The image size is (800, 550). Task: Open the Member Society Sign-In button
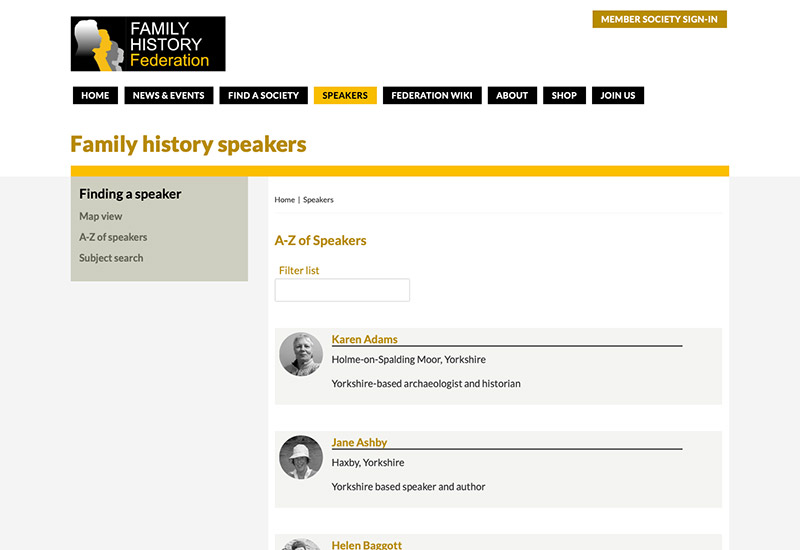tap(659, 19)
